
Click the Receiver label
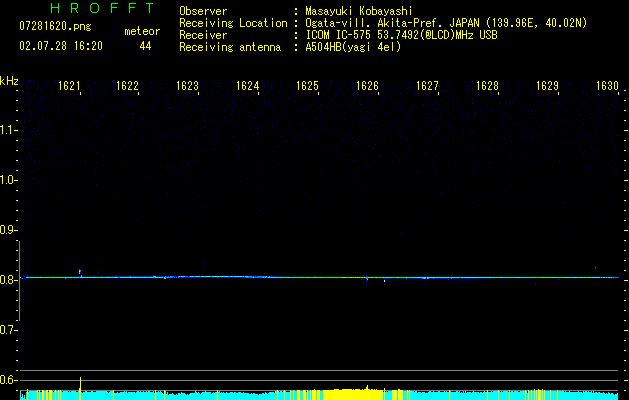point(203,35)
